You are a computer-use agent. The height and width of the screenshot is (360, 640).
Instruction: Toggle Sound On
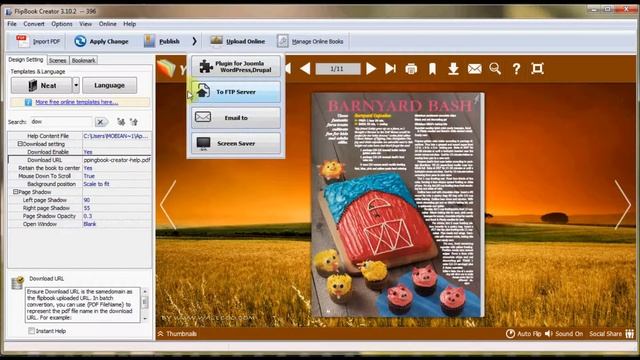(x=564, y=333)
